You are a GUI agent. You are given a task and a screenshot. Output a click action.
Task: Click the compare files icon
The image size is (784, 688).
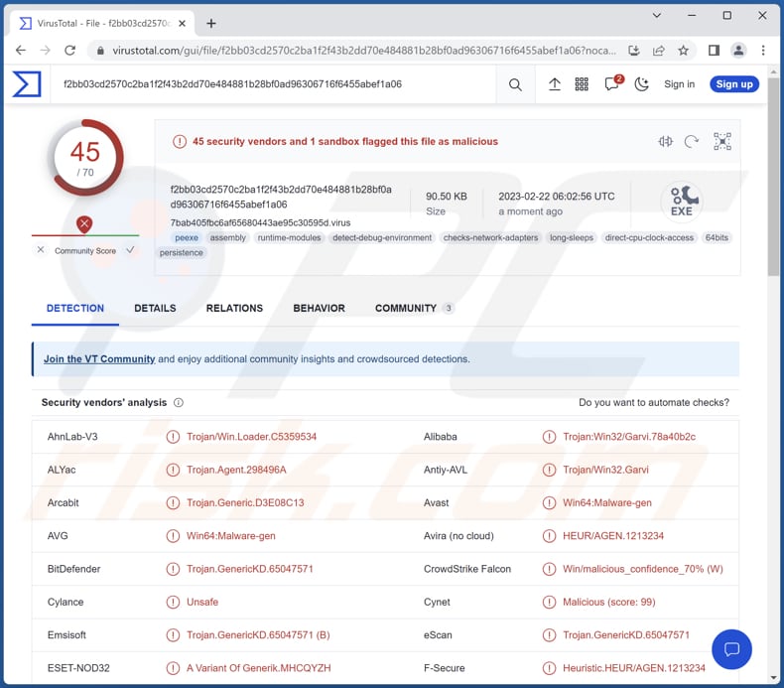pyautogui.click(x=665, y=142)
